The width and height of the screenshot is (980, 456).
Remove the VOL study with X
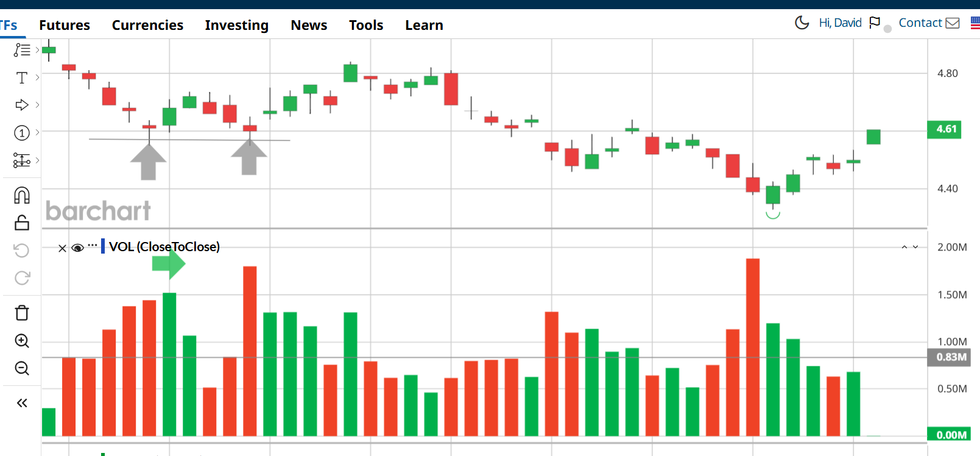(62, 248)
